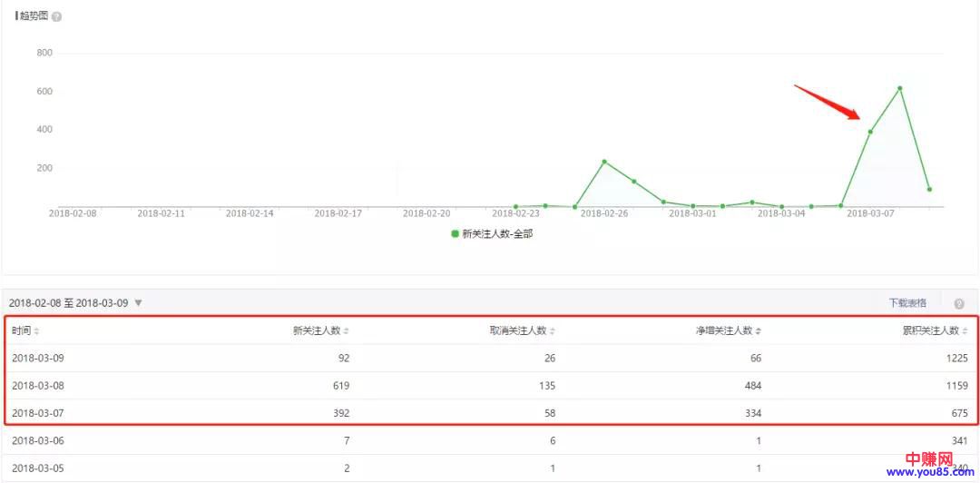Viewport: 980px width, 483px height.
Task: Expand the 2018-02-08 至 2018-03-09 date dropdown
Action: coord(138,302)
